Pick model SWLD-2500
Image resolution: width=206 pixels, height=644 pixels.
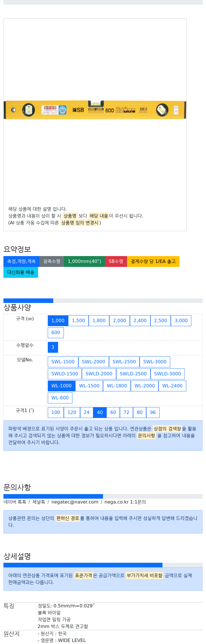(133, 374)
